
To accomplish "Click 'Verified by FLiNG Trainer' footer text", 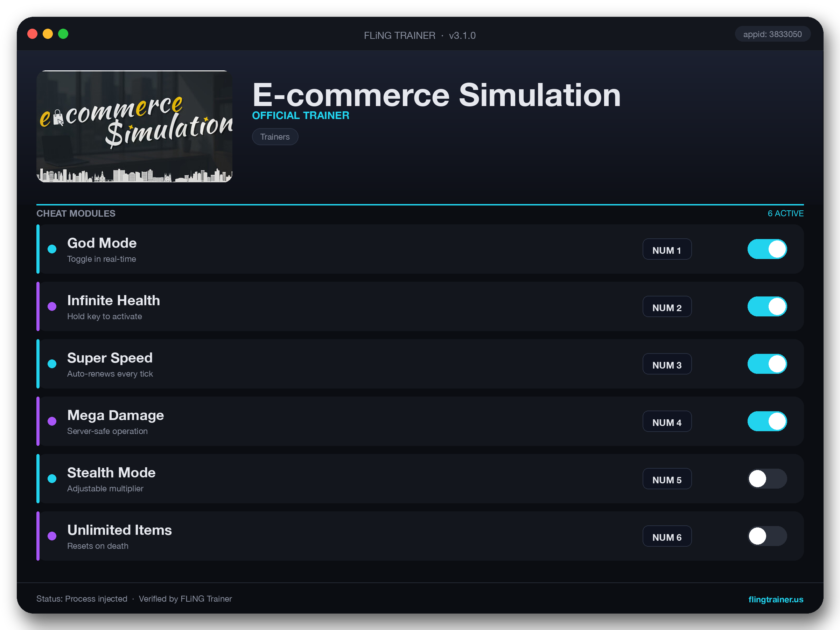I will 185,599.
